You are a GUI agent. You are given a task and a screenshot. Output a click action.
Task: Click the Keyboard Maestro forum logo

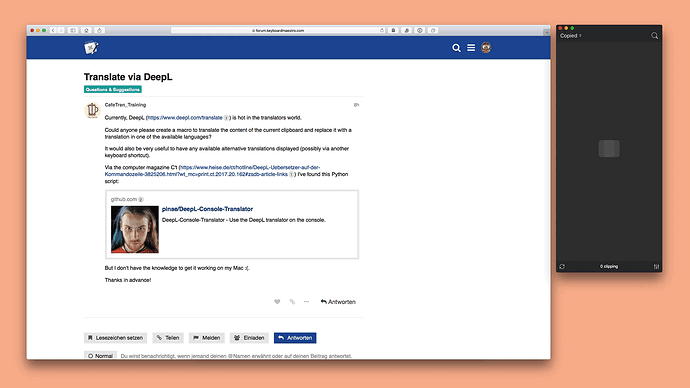pyautogui.click(x=91, y=48)
